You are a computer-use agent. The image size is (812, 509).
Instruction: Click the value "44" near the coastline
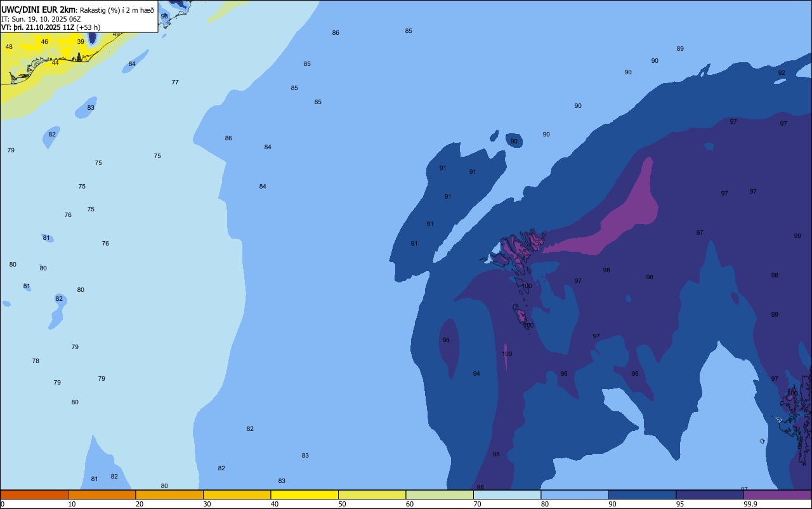coord(55,63)
